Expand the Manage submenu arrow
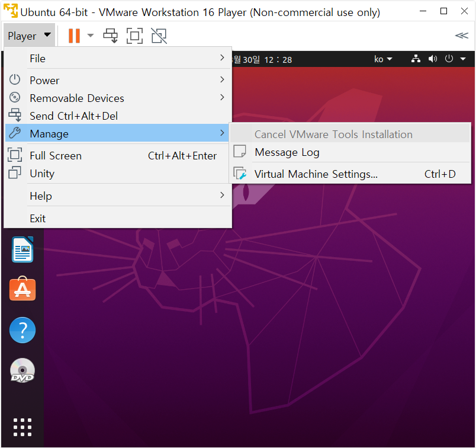476x448 pixels. tap(222, 133)
